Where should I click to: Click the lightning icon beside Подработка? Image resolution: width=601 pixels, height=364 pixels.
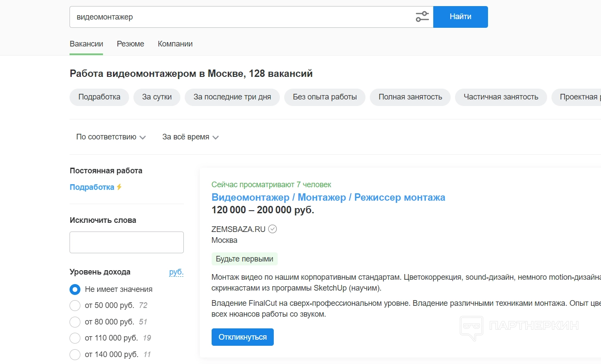click(x=119, y=187)
